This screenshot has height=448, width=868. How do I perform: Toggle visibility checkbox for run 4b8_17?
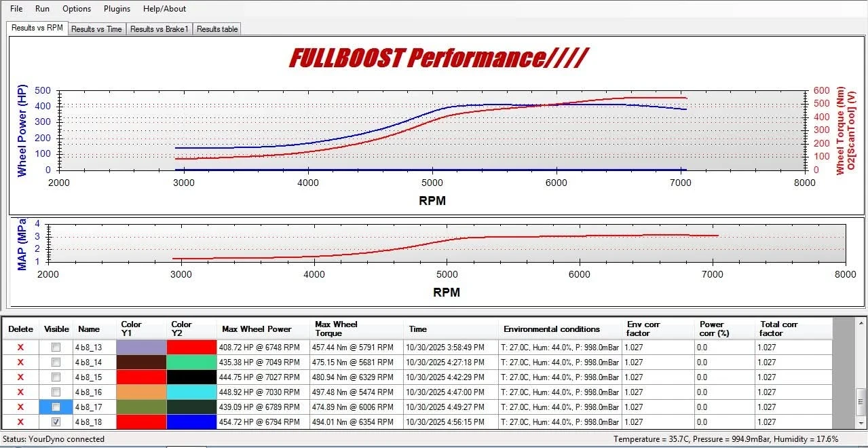[x=56, y=407]
